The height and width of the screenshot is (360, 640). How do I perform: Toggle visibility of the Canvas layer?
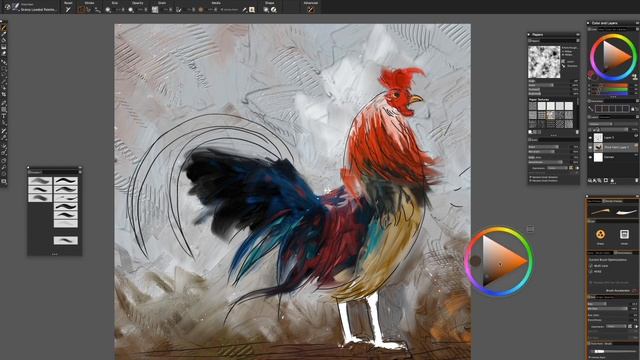point(590,157)
